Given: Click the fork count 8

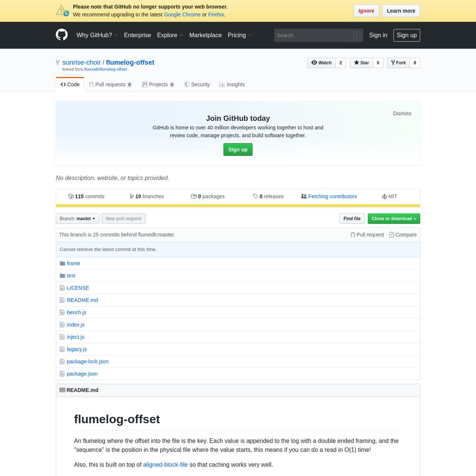Looking at the screenshot, I should (415, 63).
